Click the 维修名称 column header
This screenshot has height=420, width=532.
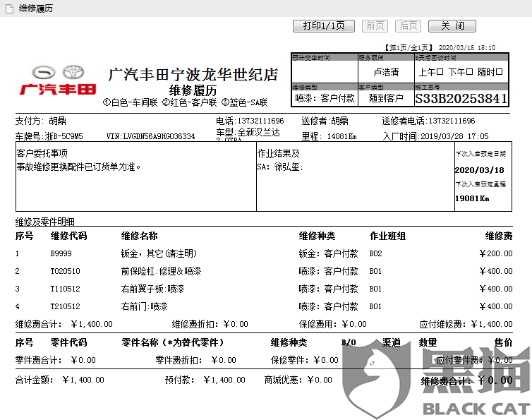[140, 236]
